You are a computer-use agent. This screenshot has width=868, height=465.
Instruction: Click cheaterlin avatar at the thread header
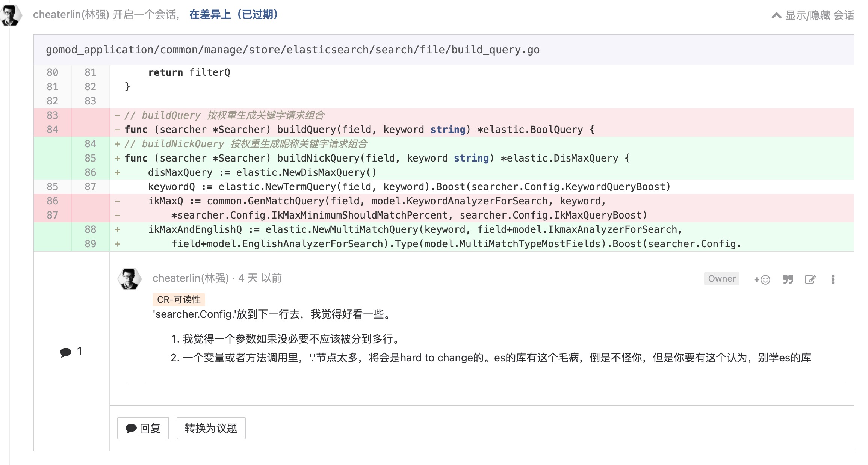pos(11,15)
